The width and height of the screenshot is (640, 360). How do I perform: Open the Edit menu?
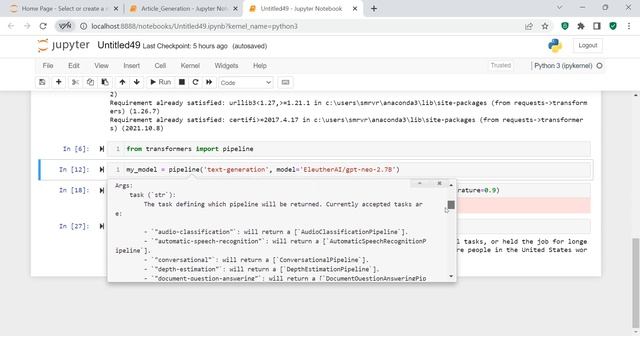pyautogui.click(x=74, y=66)
